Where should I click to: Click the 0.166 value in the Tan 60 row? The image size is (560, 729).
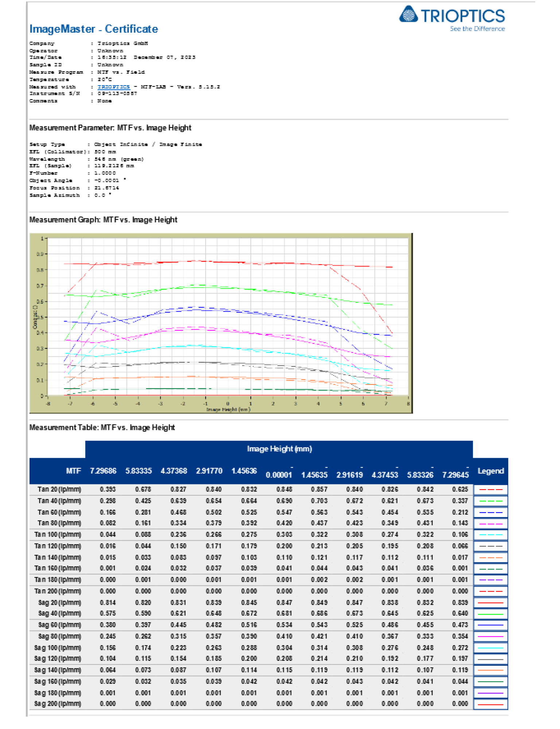click(108, 512)
